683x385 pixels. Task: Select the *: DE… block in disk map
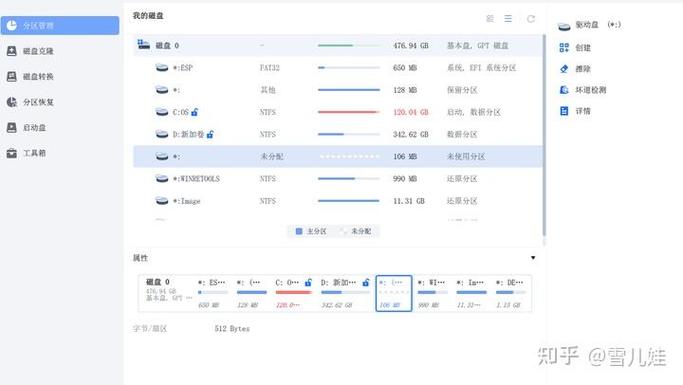(x=511, y=293)
